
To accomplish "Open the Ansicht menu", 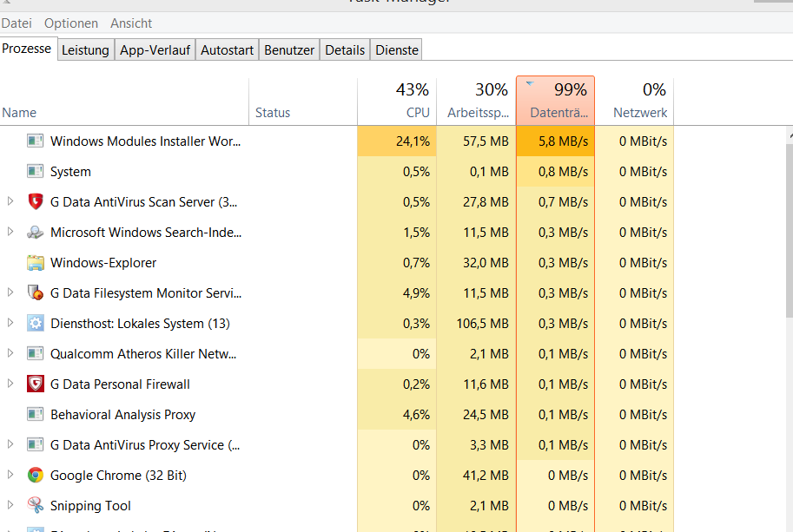I will [x=131, y=23].
